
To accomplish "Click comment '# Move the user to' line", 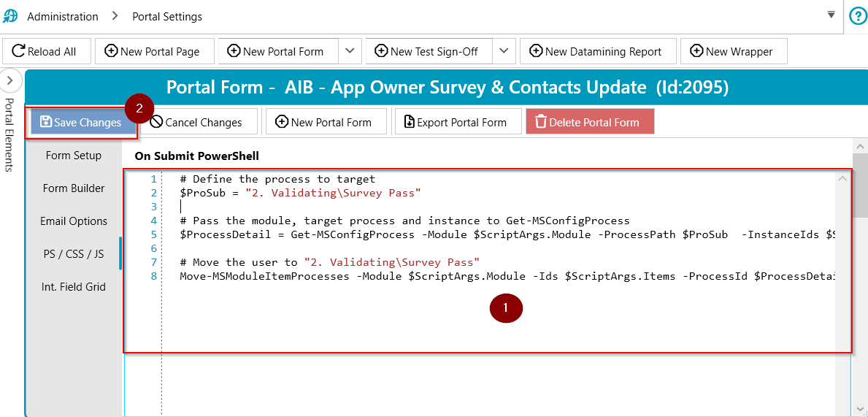I will 330,262.
